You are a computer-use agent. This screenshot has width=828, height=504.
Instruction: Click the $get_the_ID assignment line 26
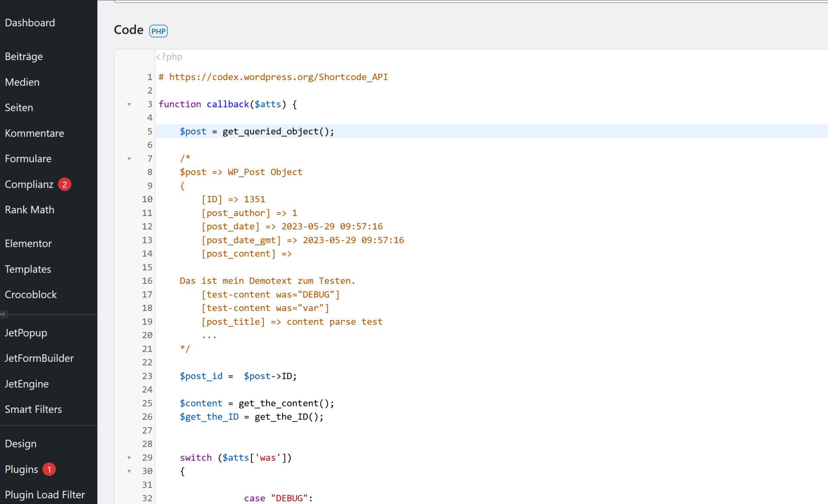[252, 417]
